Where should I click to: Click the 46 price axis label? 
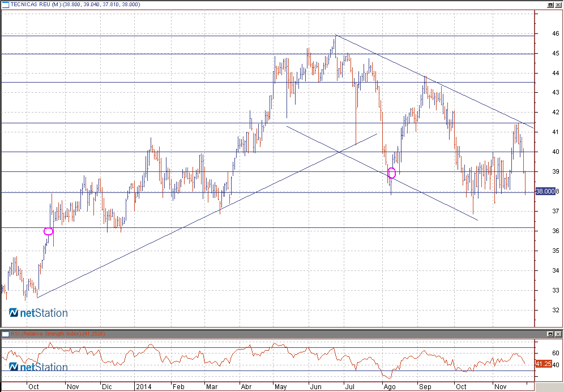point(556,34)
